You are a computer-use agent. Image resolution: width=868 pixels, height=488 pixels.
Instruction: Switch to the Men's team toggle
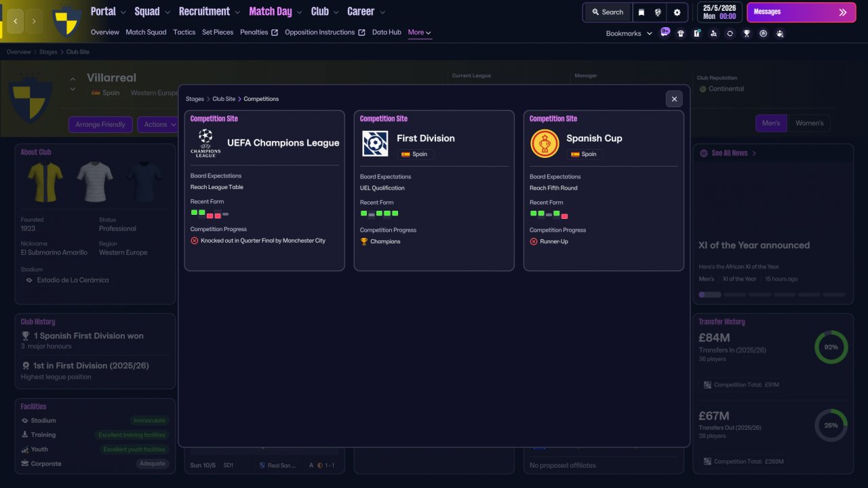[771, 123]
